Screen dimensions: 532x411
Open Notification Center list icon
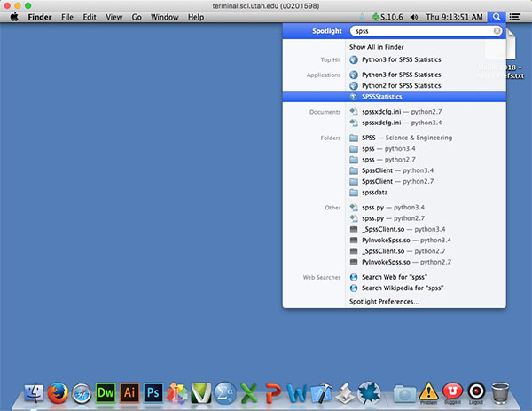(x=514, y=17)
